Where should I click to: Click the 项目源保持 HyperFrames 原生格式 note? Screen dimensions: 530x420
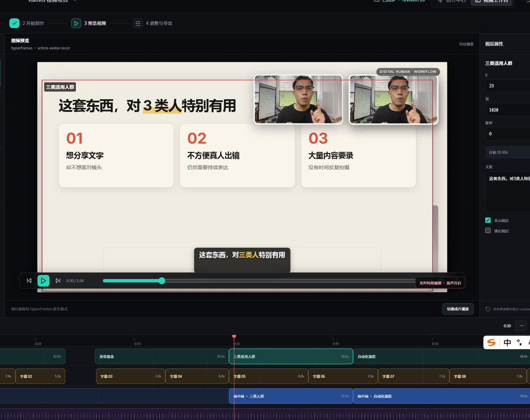(x=39, y=309)
